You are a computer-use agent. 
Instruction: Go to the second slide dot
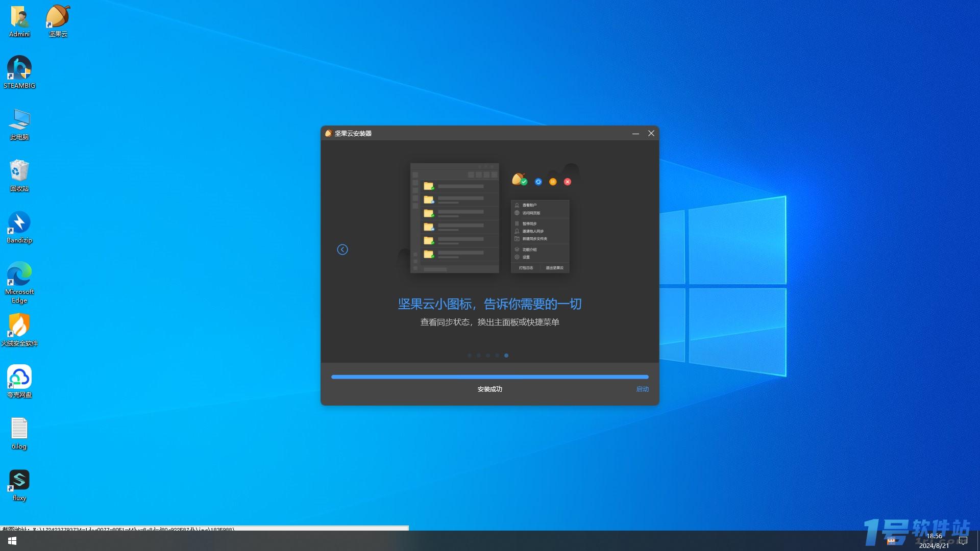point(479,356)
